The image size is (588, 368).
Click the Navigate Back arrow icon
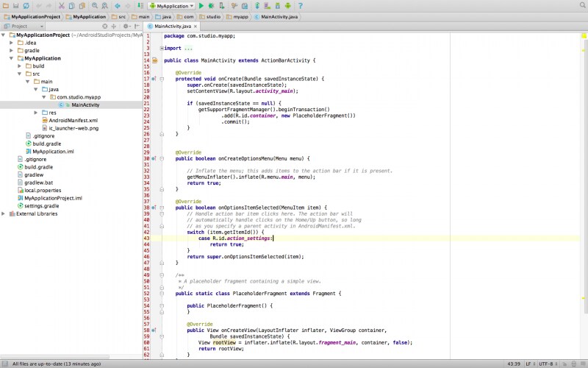(x=117, y=5)
